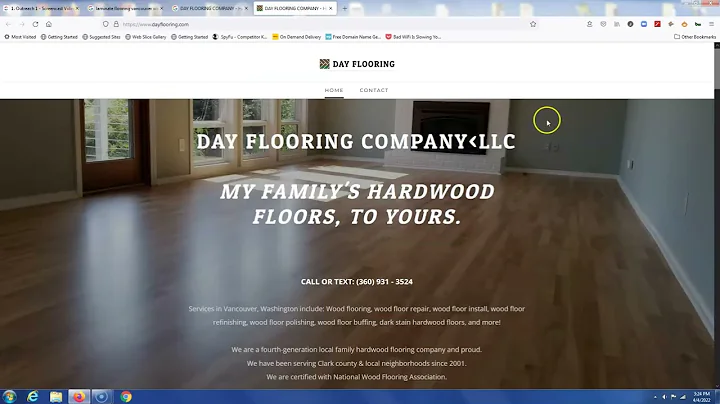
Task: Switch to the laminate flooring vancouver tab
Action: click(125, 8)
